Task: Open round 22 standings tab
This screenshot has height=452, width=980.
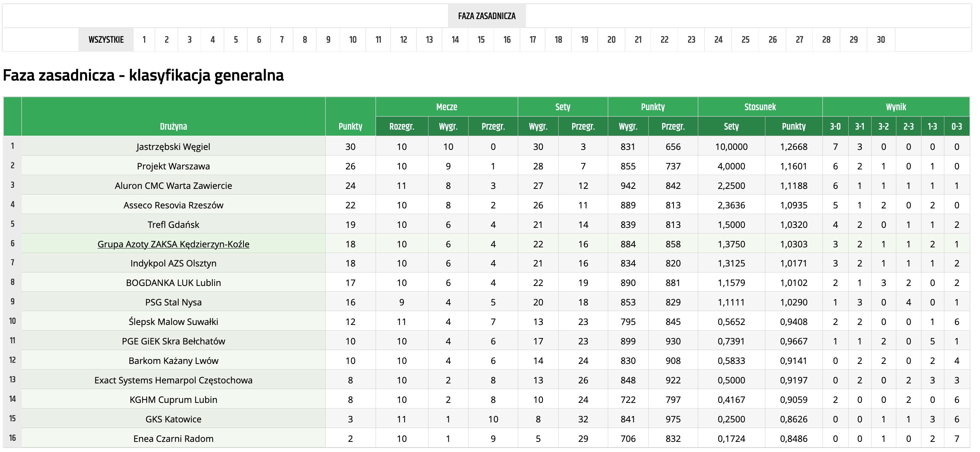Action: tap(664, 39)
